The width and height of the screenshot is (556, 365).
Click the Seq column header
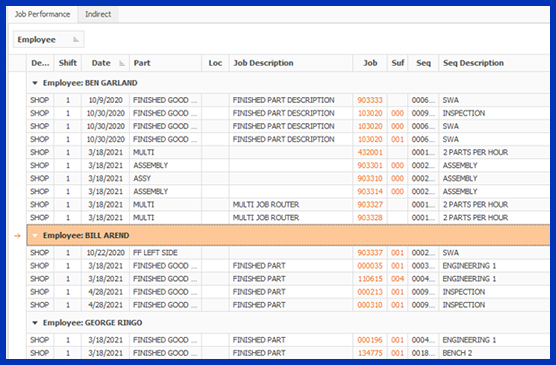point(423,63)
